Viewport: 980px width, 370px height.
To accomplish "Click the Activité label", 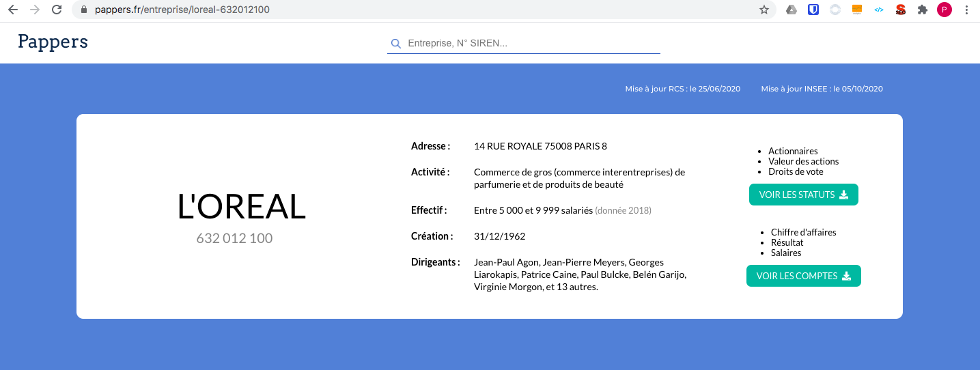I will 430,172.
